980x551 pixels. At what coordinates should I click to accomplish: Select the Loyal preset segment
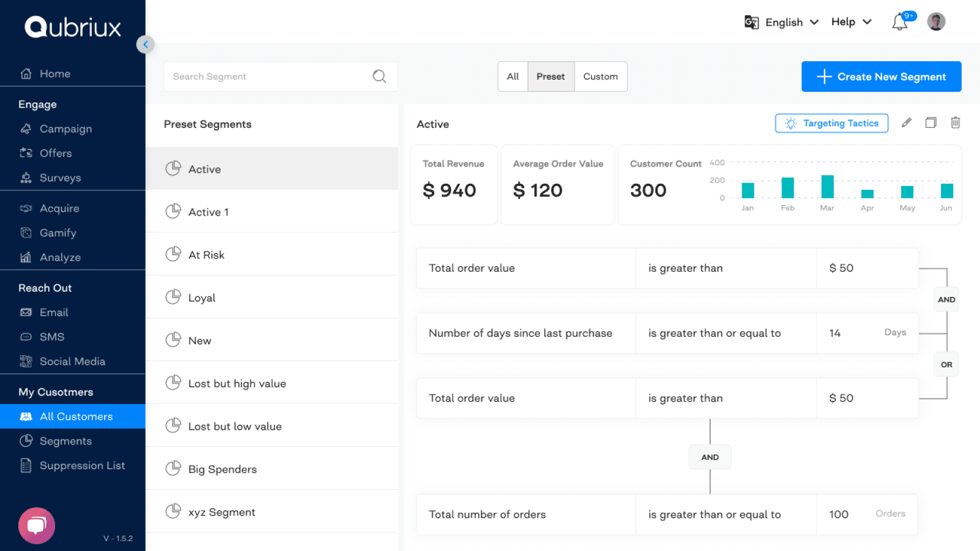coord(202,297)
